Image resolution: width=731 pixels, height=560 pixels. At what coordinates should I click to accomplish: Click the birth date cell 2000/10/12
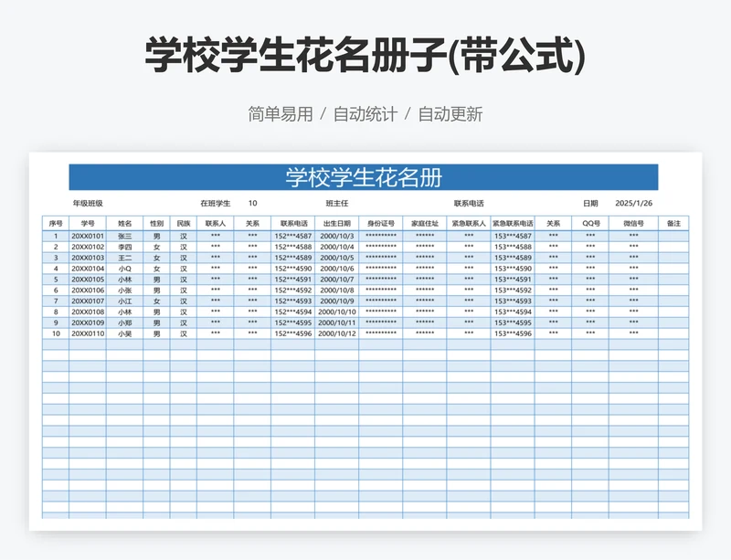pyautogui.click(x=336, y=333)
